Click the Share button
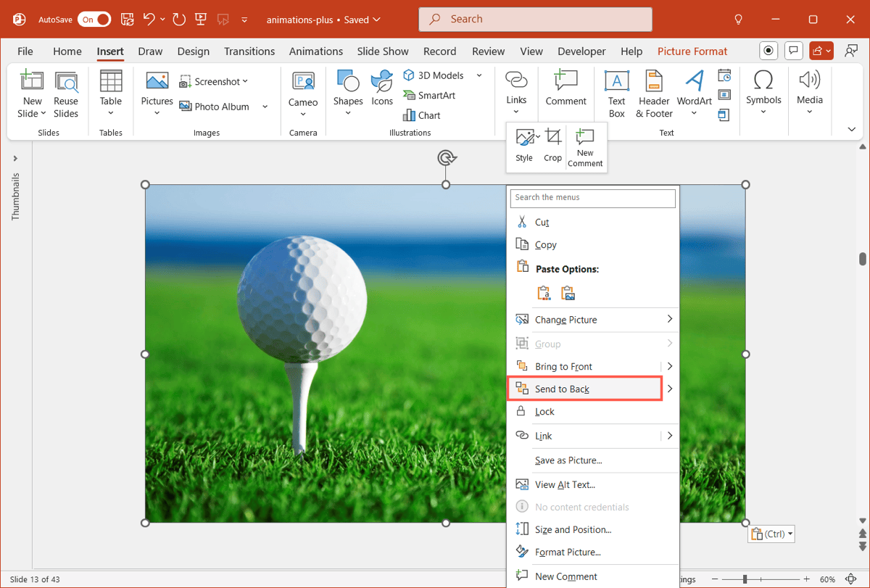The image size is (870, 588). click(x=821, y=51)
